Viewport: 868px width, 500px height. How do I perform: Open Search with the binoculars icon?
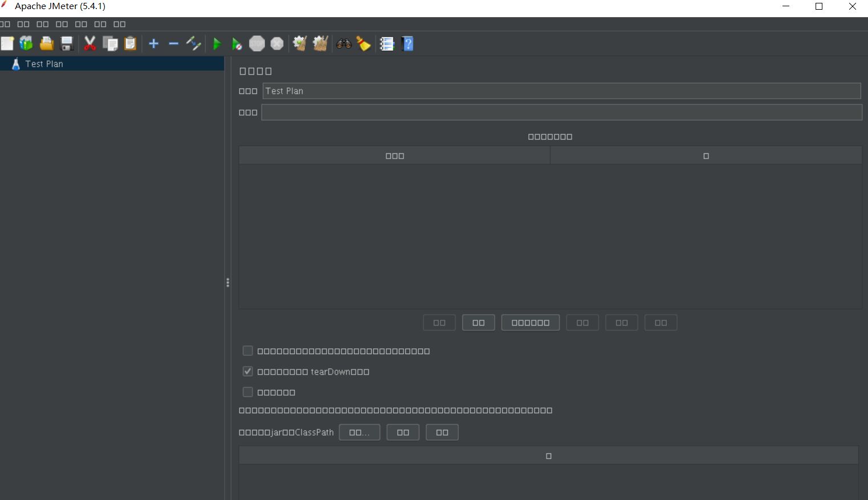click(x=344, y=44)
